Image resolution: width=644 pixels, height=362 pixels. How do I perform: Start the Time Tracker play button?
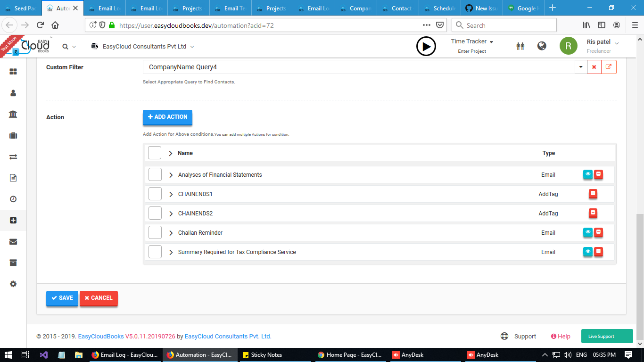[426, 46]
